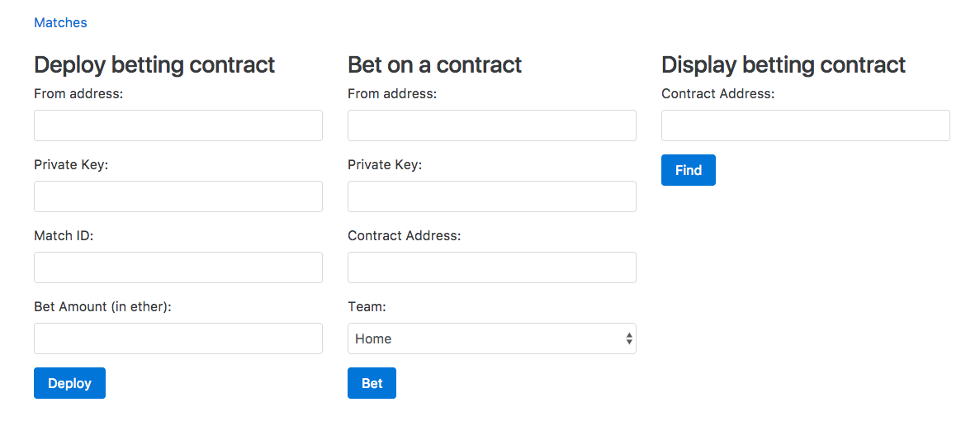Click the Bet on a contract heading
Screen dimensions: 980x426
click(434, 64)
